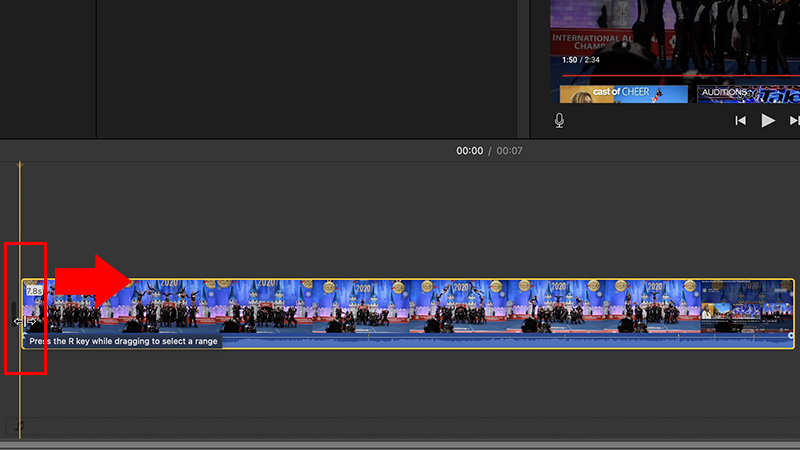Click the 7.8s clip duration badge
This screenshot has width=800, height=450.
point(34,291)
